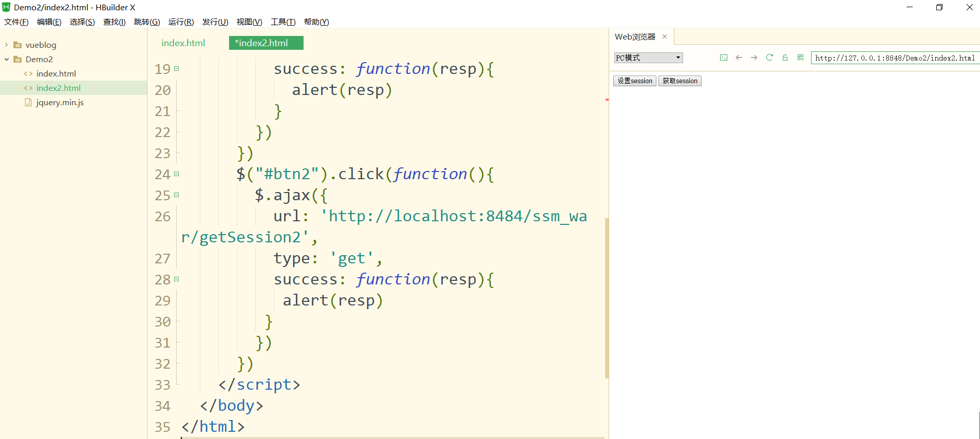Collapse code fold at line 19
Viewport: 980px width, 439px height.
click(177, 68)
